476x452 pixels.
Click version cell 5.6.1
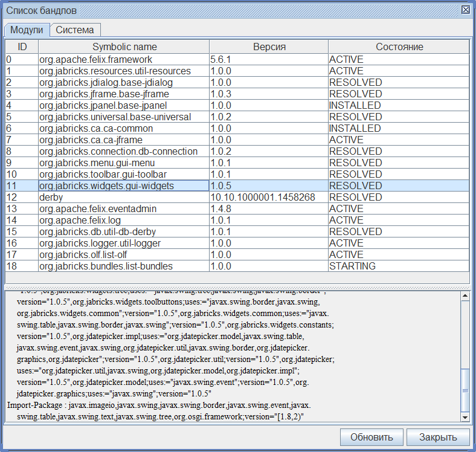tap(269, 59)
